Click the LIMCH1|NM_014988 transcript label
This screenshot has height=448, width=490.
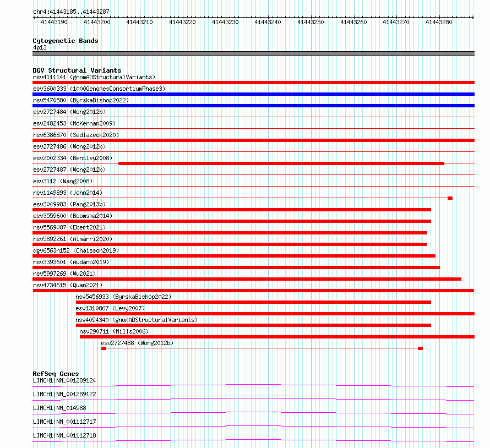click(x=59, y=408)
